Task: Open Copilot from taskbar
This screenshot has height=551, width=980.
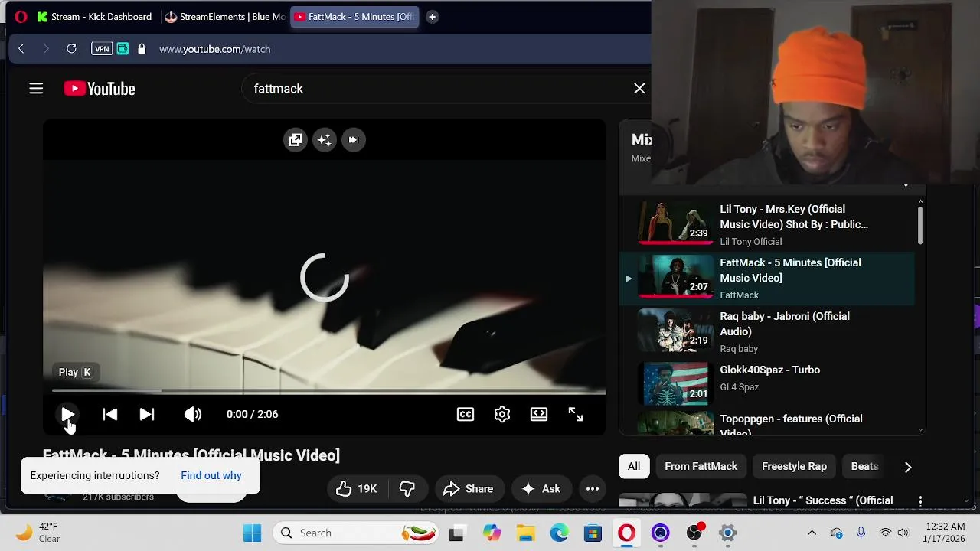Action: [x=492, y=533]
